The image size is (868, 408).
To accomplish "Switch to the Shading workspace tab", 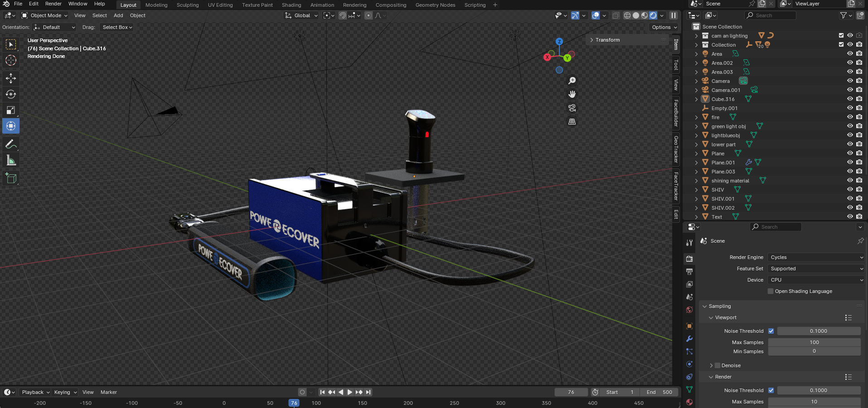I will (291, 5).
